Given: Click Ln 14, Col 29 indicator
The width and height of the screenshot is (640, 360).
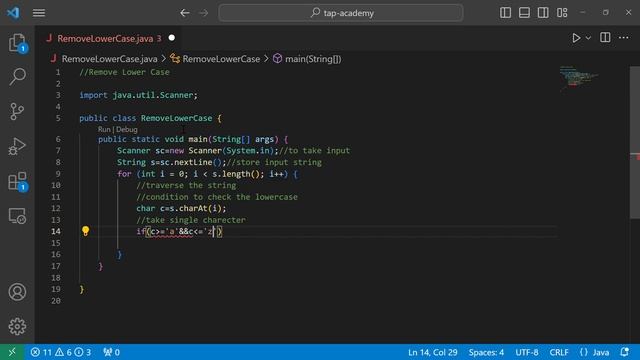Looking at the screenshot, I should (x=433, y=352).
